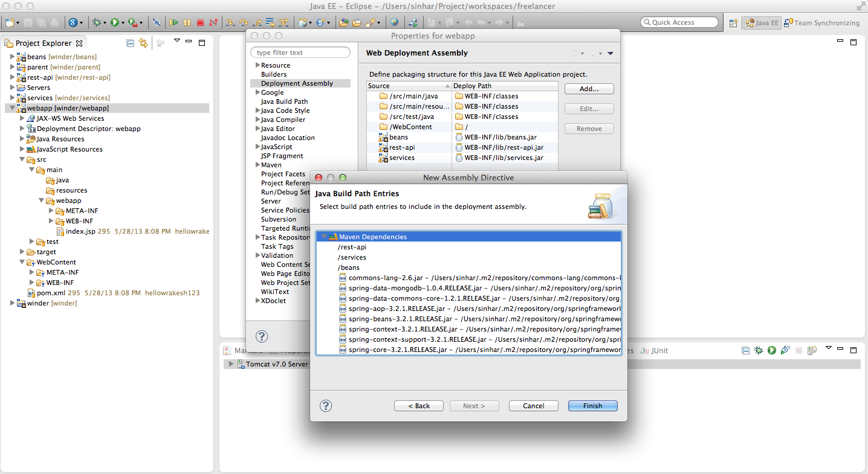The height and width of the screenshot is (474, 868).
Task: Resume execution with the toolbar play icon
Action: [x=174, y=22]
